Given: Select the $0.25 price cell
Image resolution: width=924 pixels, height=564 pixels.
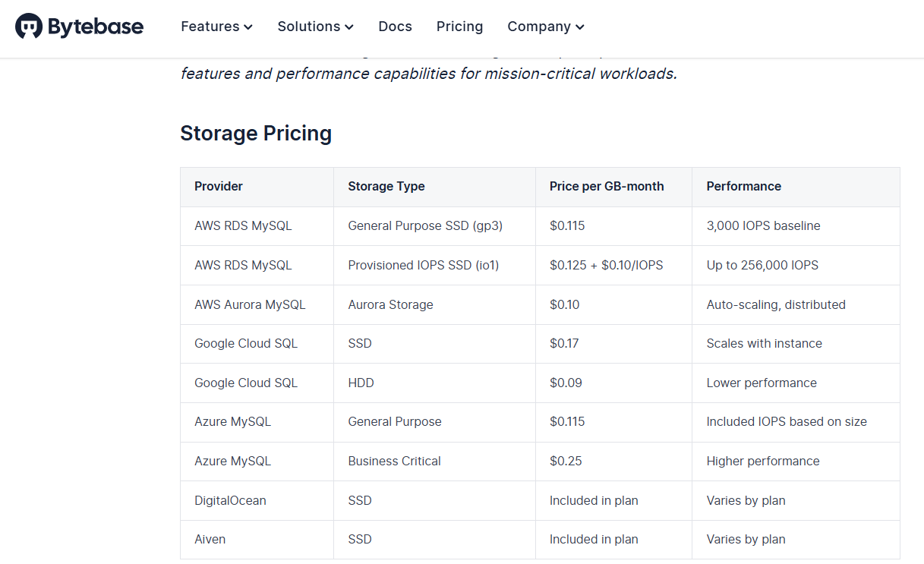Looking at the screenshot, I should click(x=566, y=461).
